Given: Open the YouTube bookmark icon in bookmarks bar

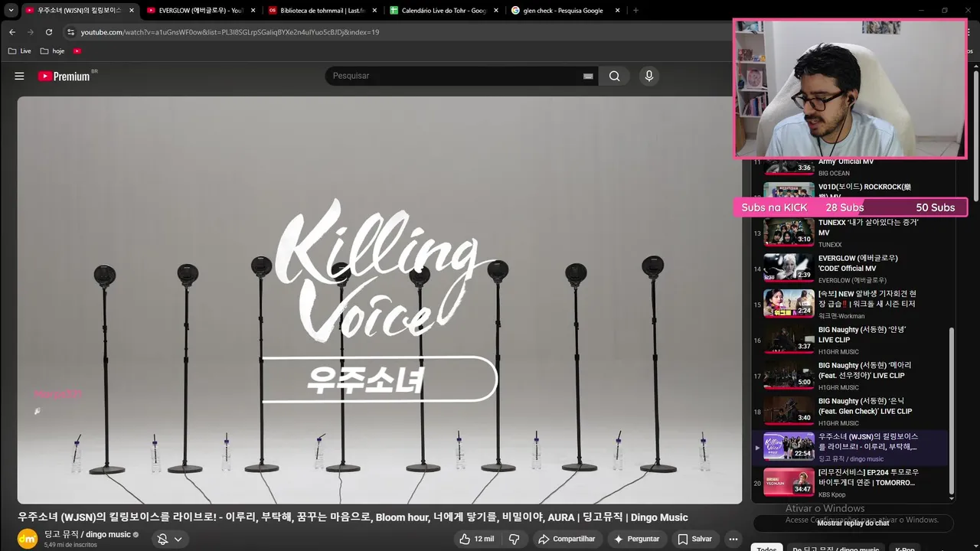Looking at the screenshot, I should [x=77, y=51].
